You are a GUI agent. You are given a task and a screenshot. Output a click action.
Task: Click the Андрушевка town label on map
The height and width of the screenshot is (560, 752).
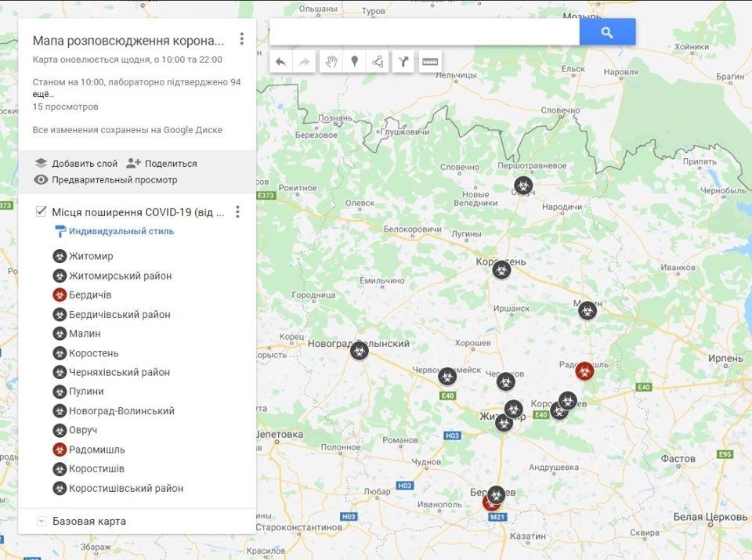tap(554, 467)
